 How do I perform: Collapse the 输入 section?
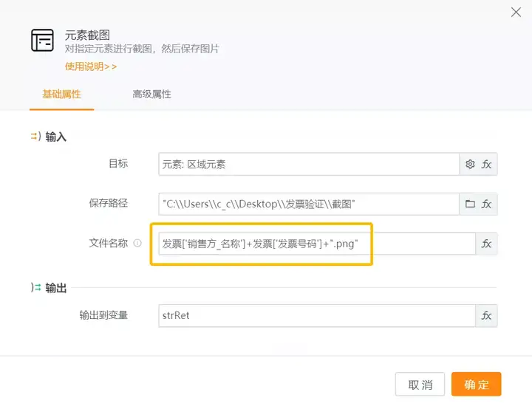[x=35, y=137]
